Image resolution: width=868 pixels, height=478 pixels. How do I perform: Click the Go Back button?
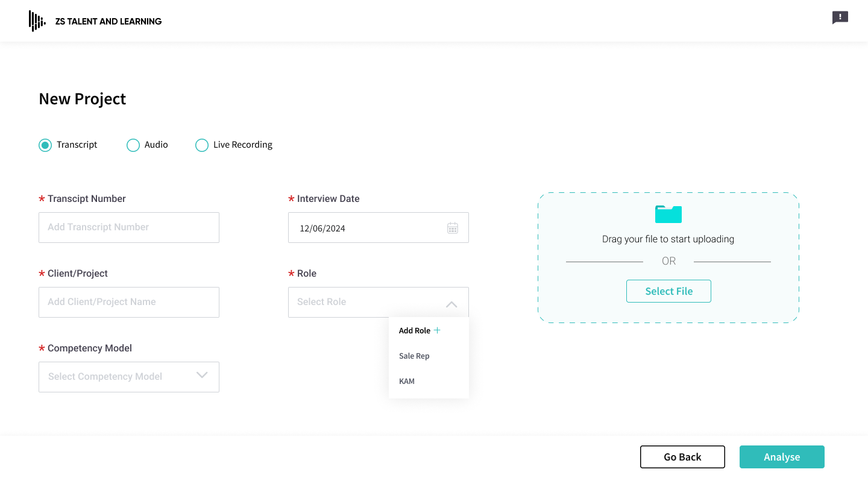point(682,457)
